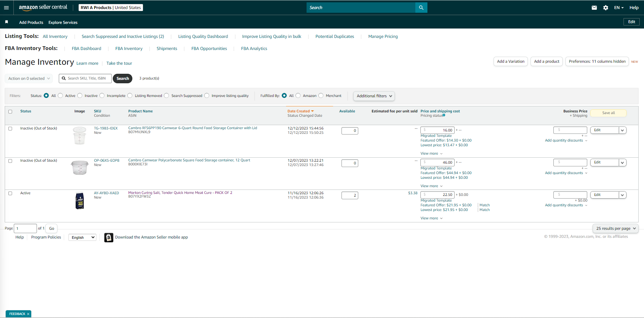The height and width of the screenshot is (318, 644).
Task: Click the Save all button
Action: [x=608, y=113]
